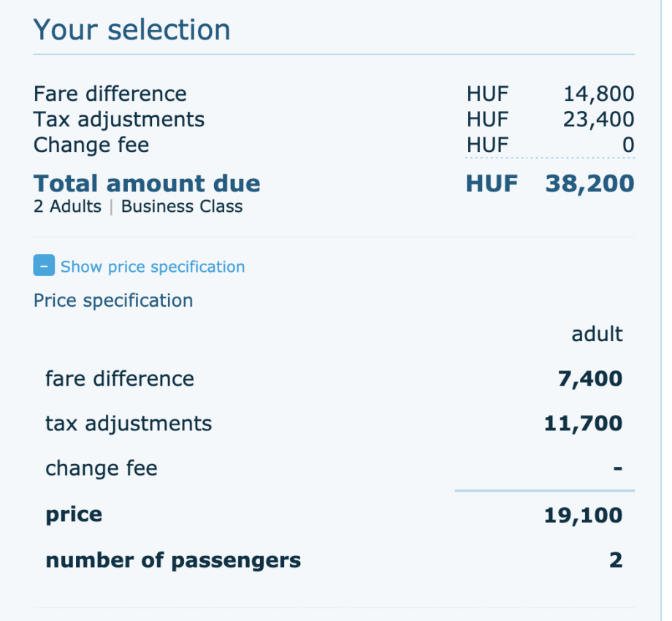This screenshot has height=621, width=672.
Task: Click the adult column header
Action: coord(597,334)
